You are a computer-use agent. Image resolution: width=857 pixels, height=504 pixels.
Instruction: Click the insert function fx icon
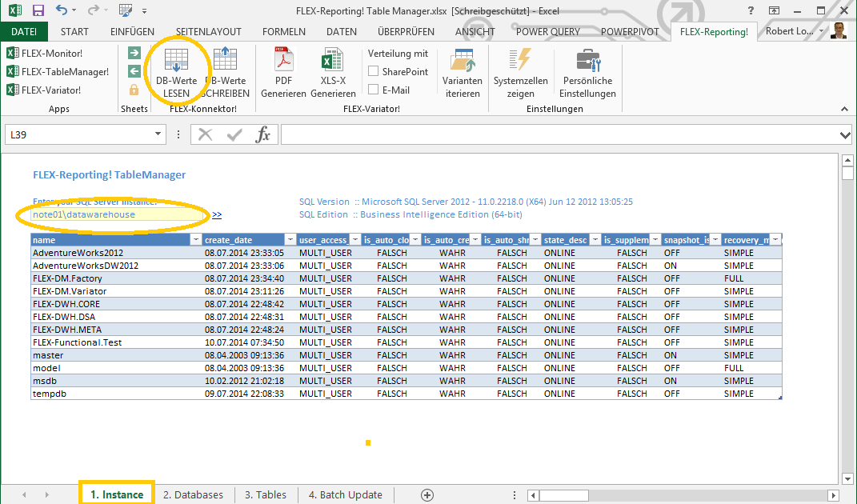263,134
